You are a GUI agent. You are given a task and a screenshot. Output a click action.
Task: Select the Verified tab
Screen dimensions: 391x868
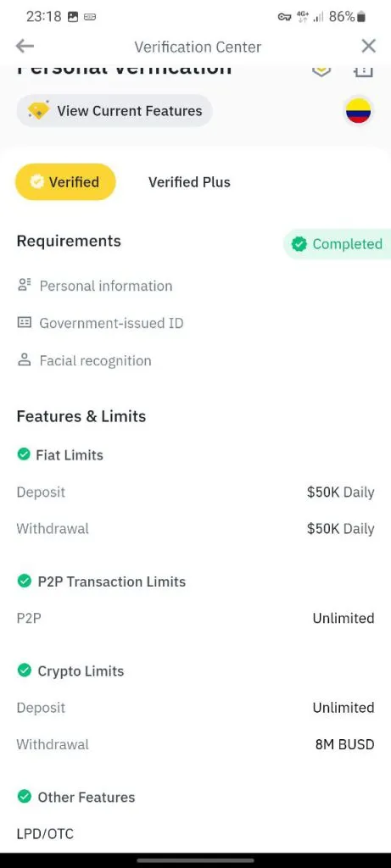(65, 181)
